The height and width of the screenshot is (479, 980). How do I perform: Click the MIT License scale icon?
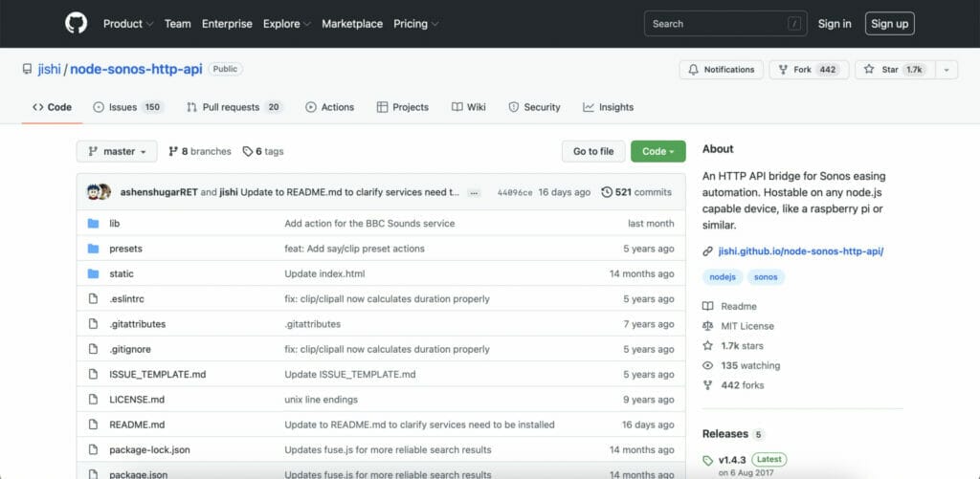tap(708, 326)
